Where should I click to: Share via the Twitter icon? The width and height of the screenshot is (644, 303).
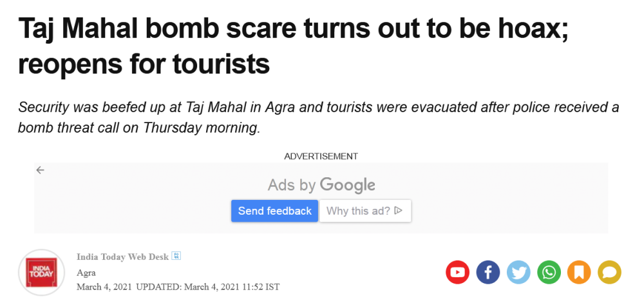pyautogui.click(x=518, y=272)
